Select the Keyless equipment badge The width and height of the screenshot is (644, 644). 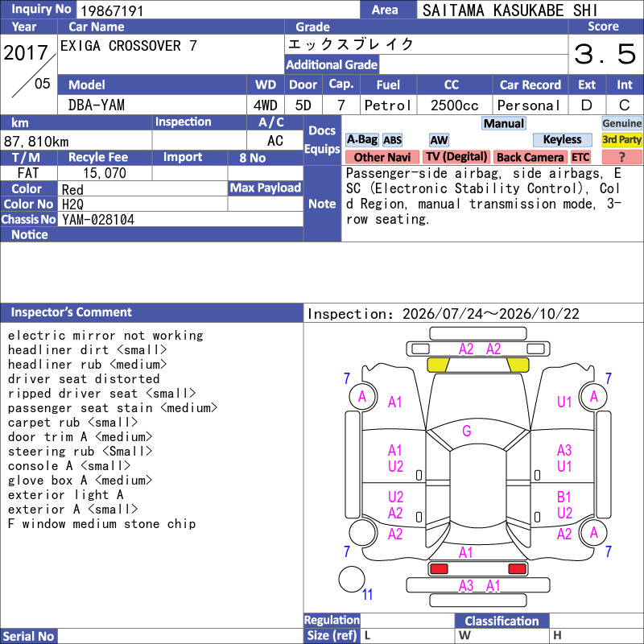(x=562, y=139)
